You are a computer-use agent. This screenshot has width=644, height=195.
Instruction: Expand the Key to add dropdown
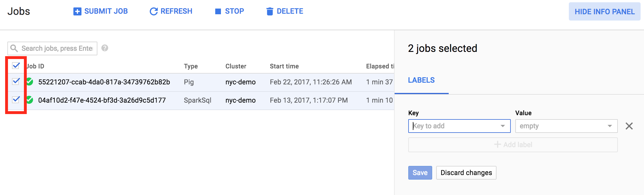[503, 126]
